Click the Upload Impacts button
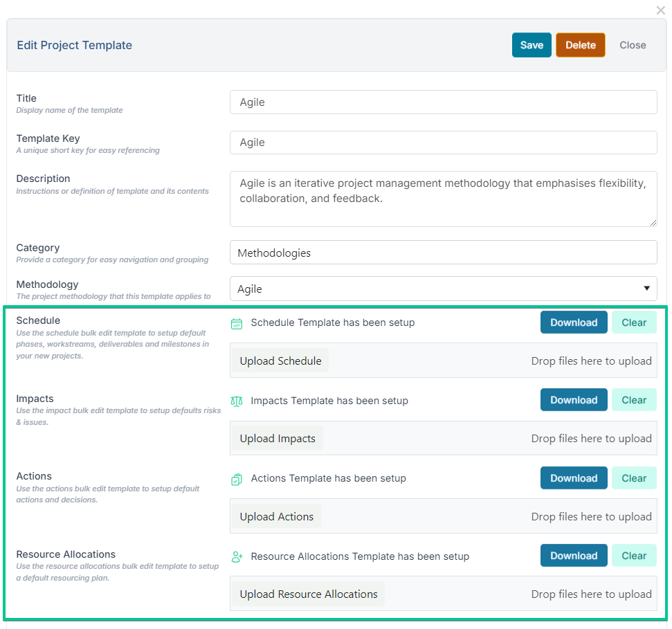672x629 pixels. [278, 438]
